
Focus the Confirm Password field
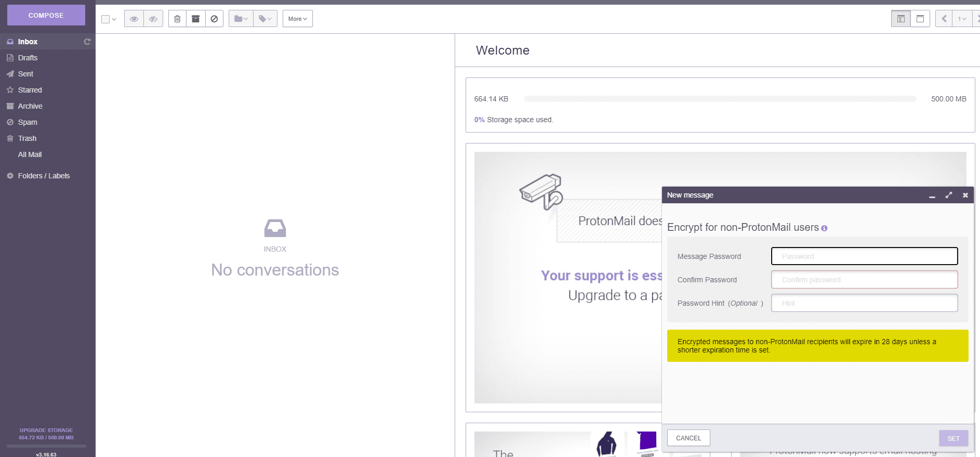[x=865, y=280]
